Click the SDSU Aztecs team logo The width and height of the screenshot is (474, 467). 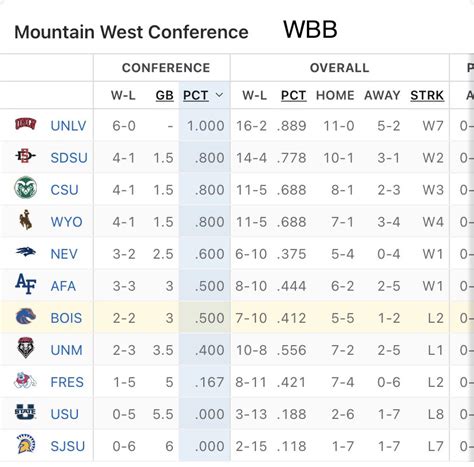coord(25,156)
